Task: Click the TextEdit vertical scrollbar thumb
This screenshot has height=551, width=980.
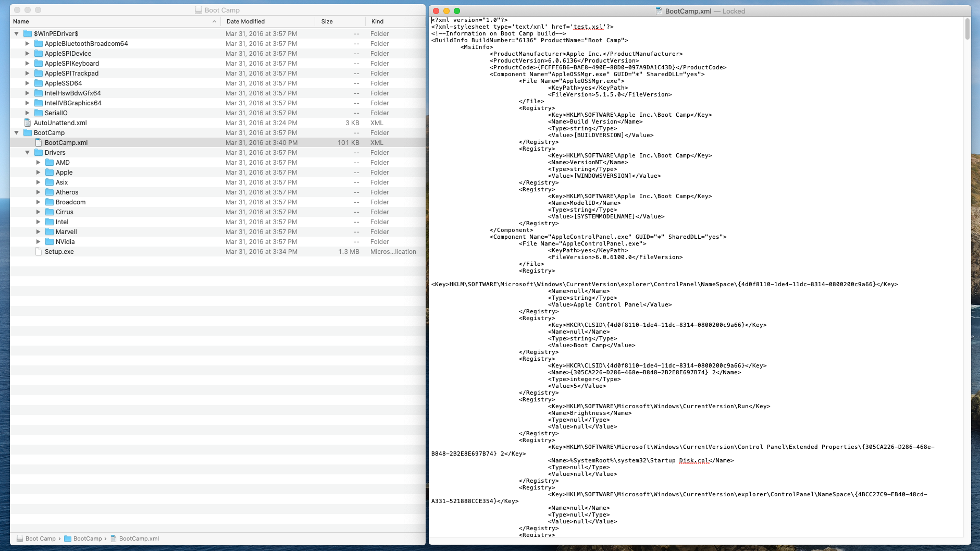Action: click(x=967, y=29)
